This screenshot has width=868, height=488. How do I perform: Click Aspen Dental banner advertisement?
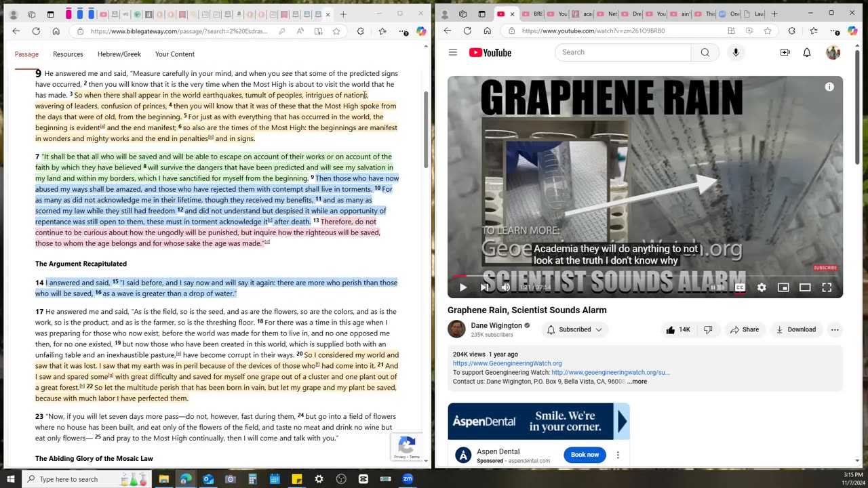pyautogui.click(x=538, y=422)
